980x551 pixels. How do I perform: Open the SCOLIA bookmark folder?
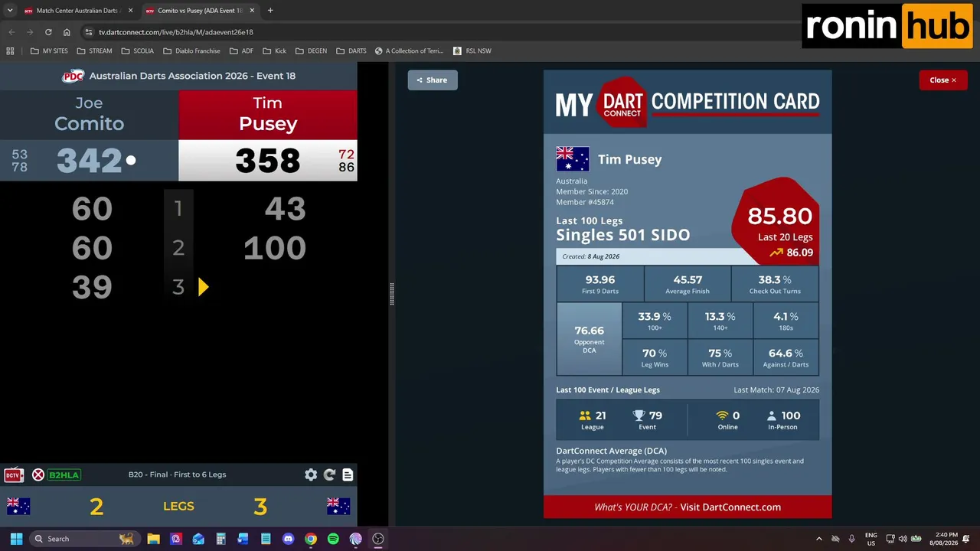click(138, 51)
